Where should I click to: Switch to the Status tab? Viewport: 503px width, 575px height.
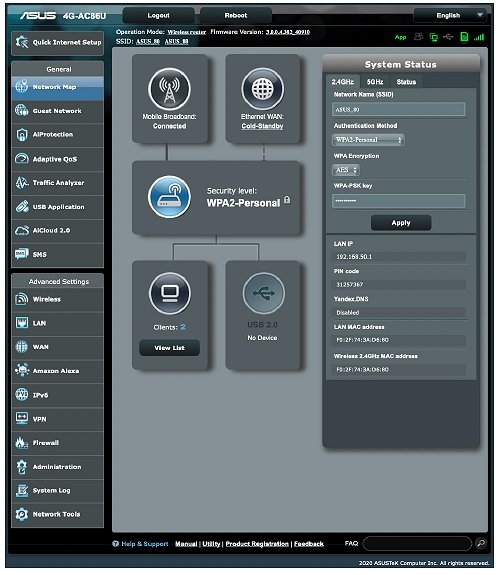406,82
